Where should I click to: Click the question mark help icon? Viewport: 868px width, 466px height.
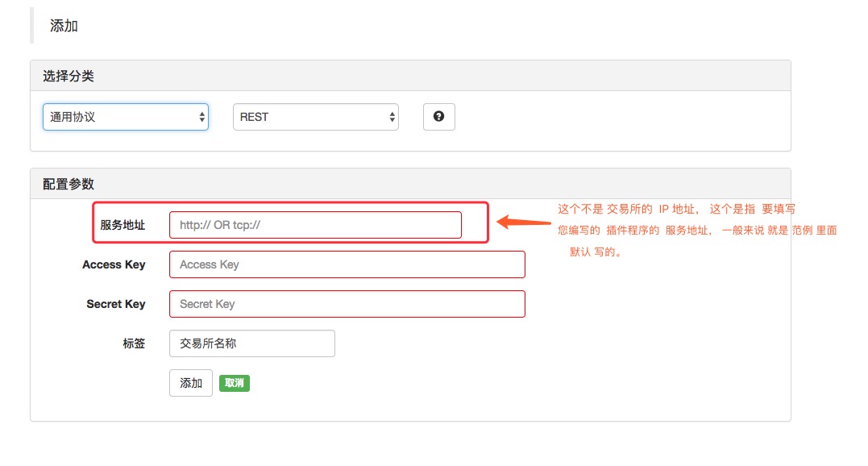439,117
